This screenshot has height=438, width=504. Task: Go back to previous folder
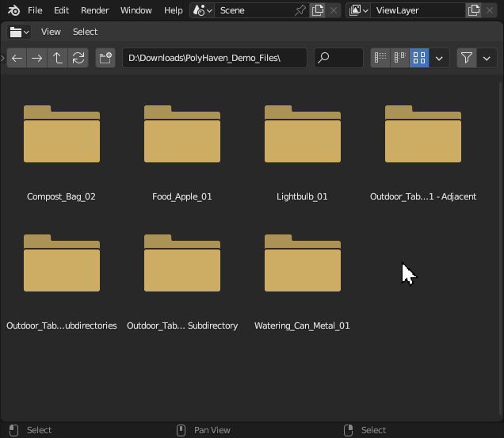(17, 58)
